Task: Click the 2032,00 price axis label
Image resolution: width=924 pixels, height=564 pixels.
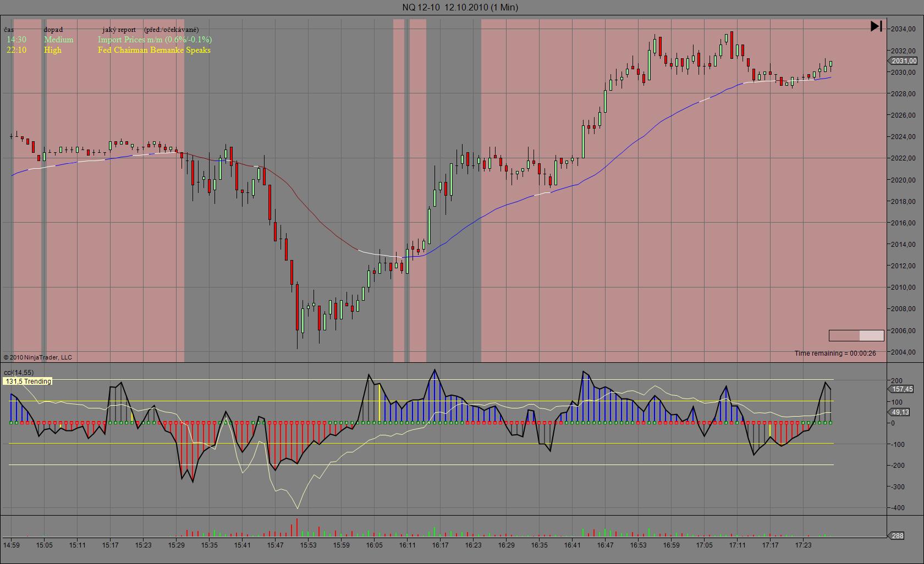Action: point(904,51)
